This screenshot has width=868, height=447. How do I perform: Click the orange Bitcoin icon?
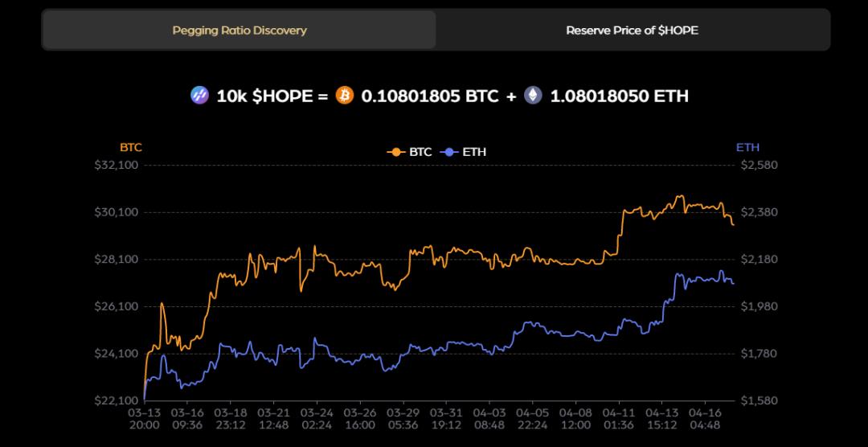pyautogui.click(x=345, y=96)
